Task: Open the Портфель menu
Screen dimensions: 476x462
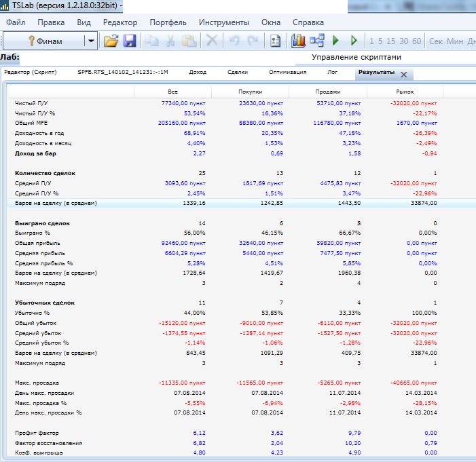Action: (168, 22)
